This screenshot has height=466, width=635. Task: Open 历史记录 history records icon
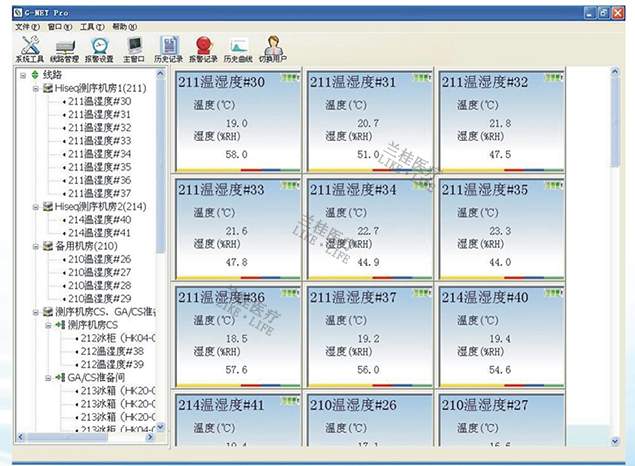pos(168,48)
